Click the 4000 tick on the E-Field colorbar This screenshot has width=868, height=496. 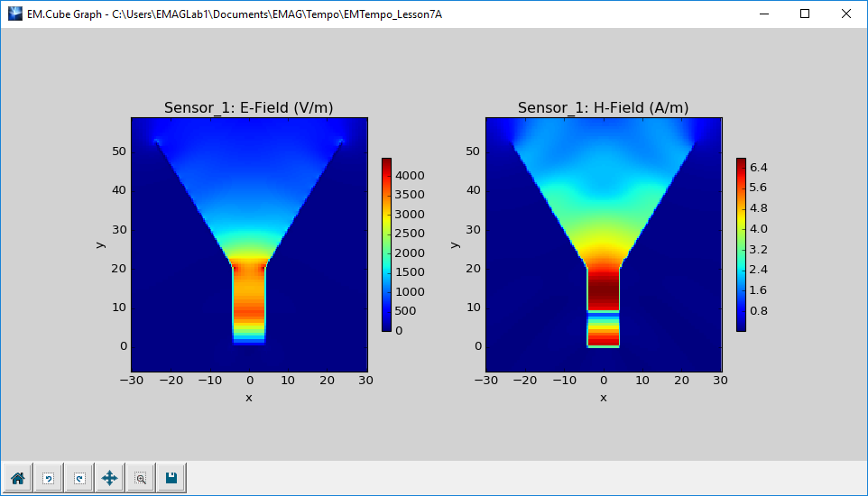[411, 176]
